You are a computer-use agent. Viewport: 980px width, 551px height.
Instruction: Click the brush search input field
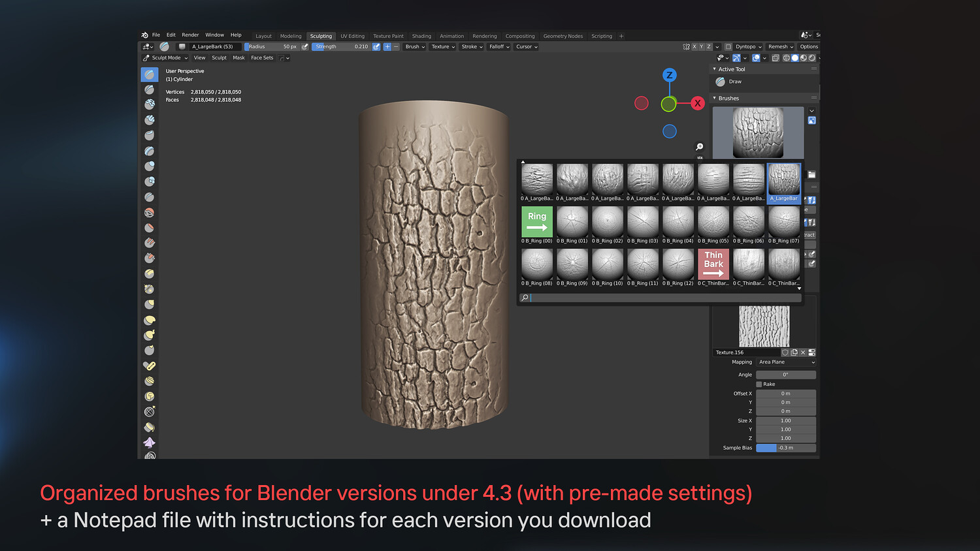click(x=661, y=298)
